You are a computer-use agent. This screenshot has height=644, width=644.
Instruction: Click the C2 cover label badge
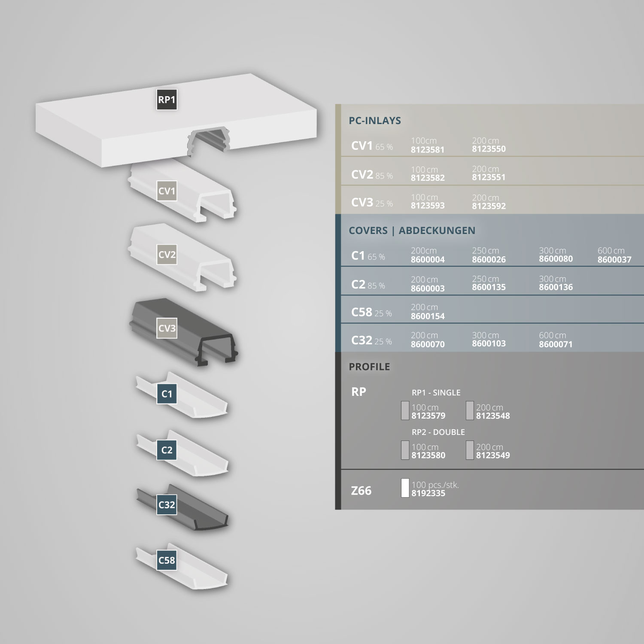(x=167, y=450)
